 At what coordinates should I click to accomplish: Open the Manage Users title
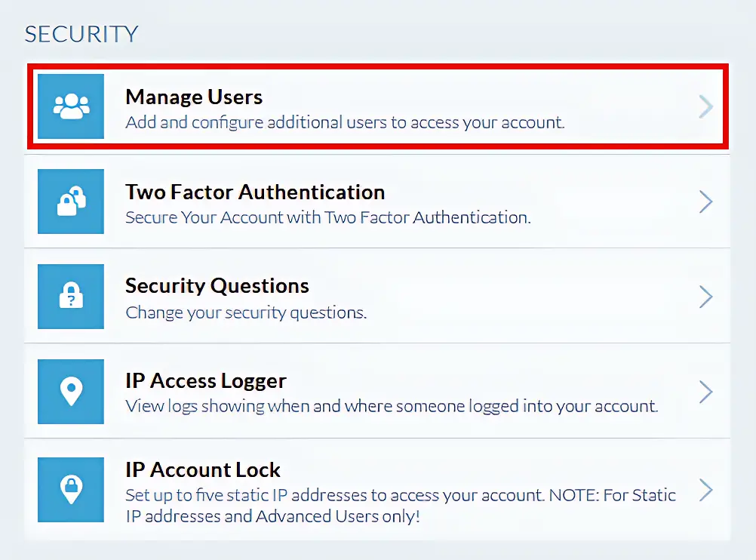pyautogui.click(x=194, y=97)
